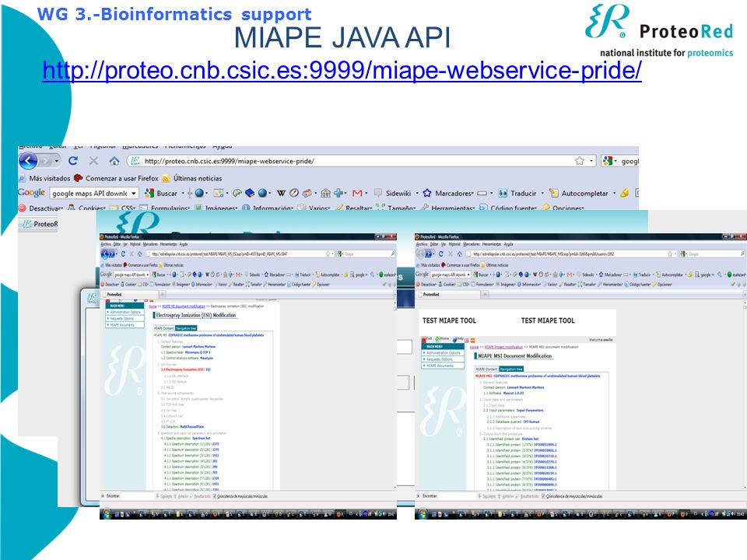
Task: Click MIAPE MS document modification breadcrumb link
Action: tap(184, 306)
